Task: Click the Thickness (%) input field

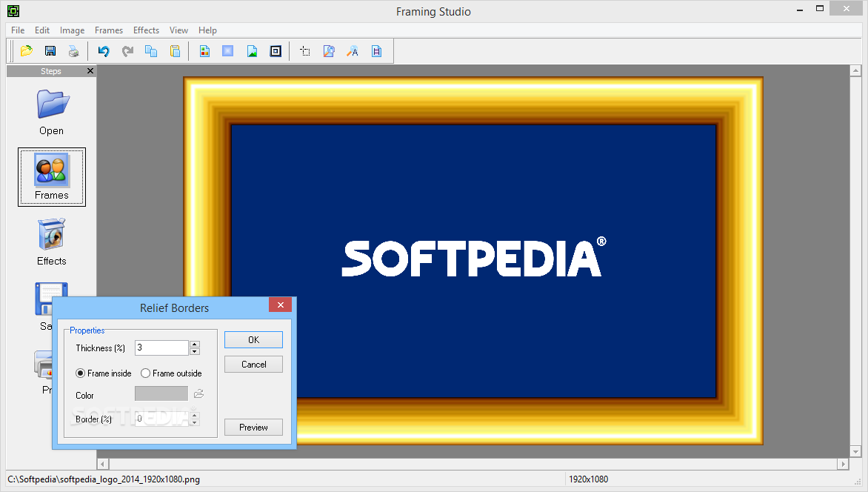Action: pos(161,348)
